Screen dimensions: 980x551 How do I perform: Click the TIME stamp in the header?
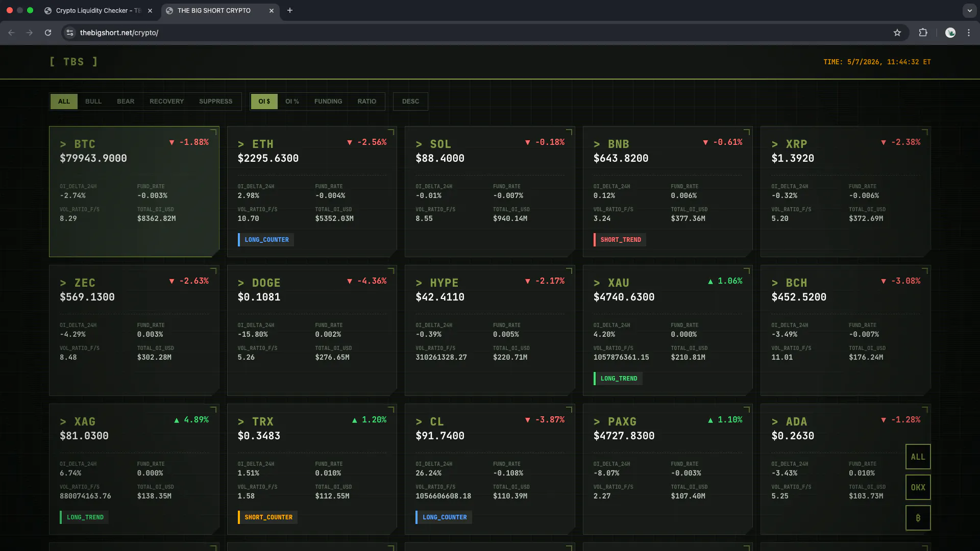point(877,62)
